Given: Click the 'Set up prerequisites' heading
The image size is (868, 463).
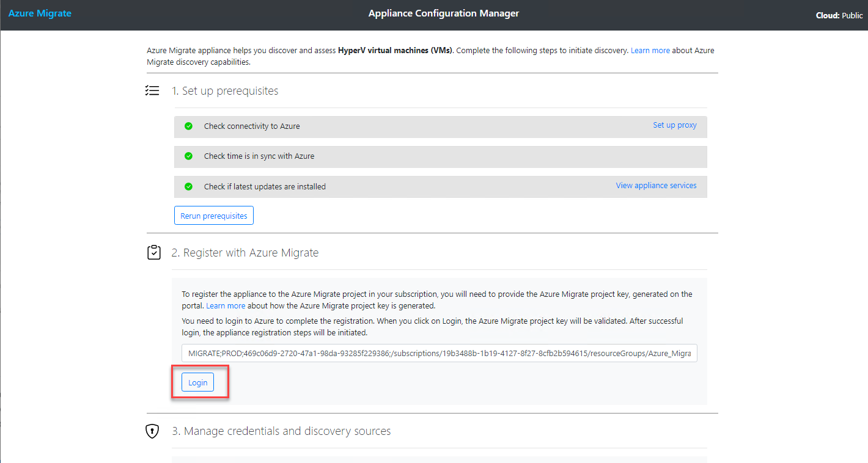Looking at the screenshot, I should pyautogui.click(x=225, y=91).
